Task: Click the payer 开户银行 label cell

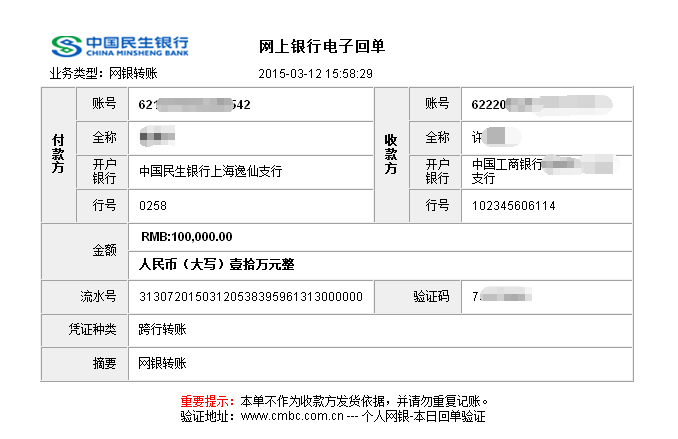Action: click(x=102, y=172)
